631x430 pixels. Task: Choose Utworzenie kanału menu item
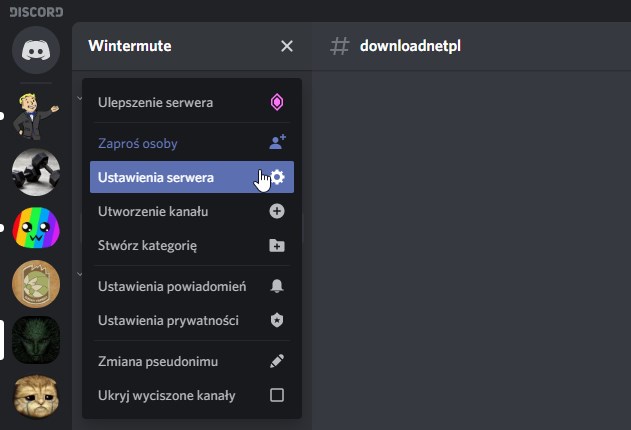click(192, 211)
